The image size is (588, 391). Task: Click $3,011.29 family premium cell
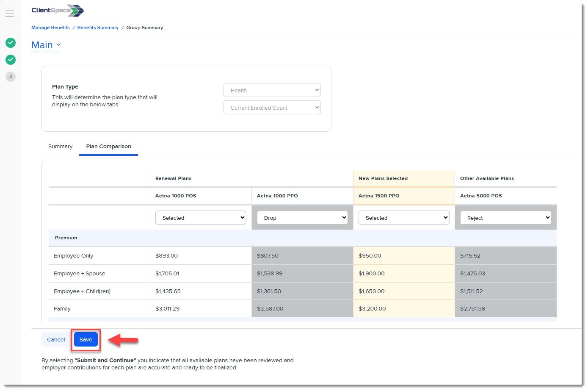(x=201, y=309)
